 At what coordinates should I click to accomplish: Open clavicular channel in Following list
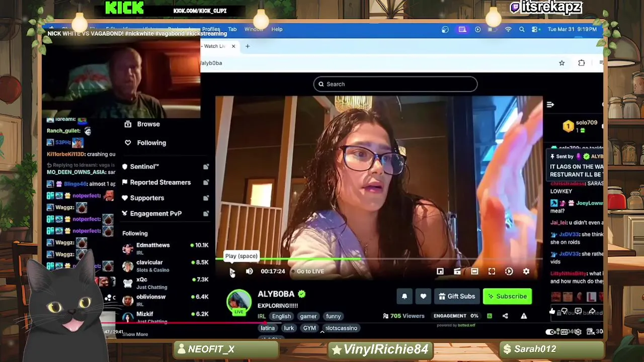(165, 265)
